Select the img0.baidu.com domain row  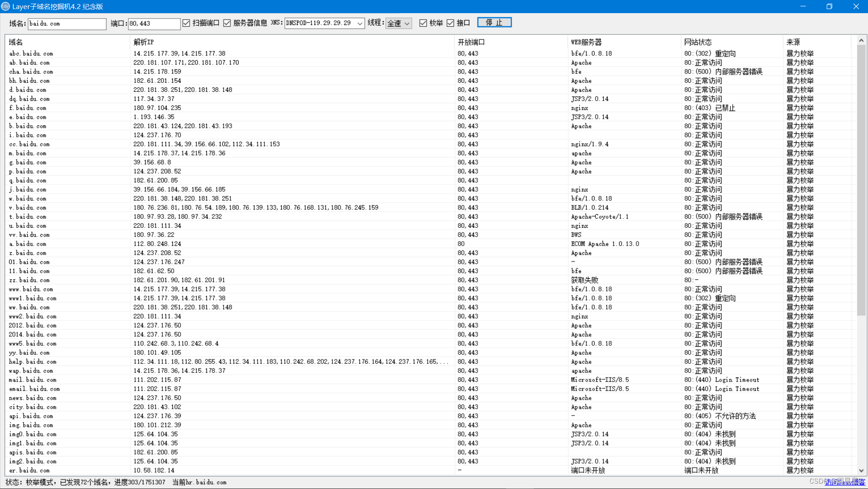pos(429,434)
